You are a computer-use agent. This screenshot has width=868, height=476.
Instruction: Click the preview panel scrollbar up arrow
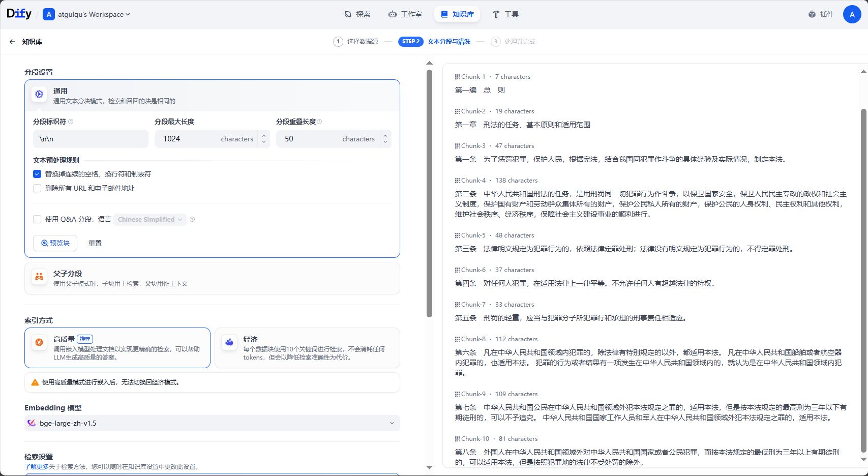863,72
